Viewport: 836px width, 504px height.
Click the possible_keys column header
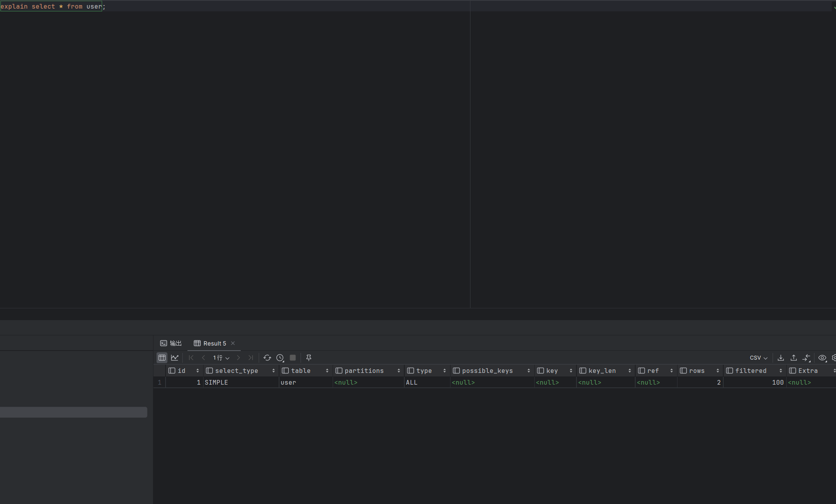tap(487, 371)
